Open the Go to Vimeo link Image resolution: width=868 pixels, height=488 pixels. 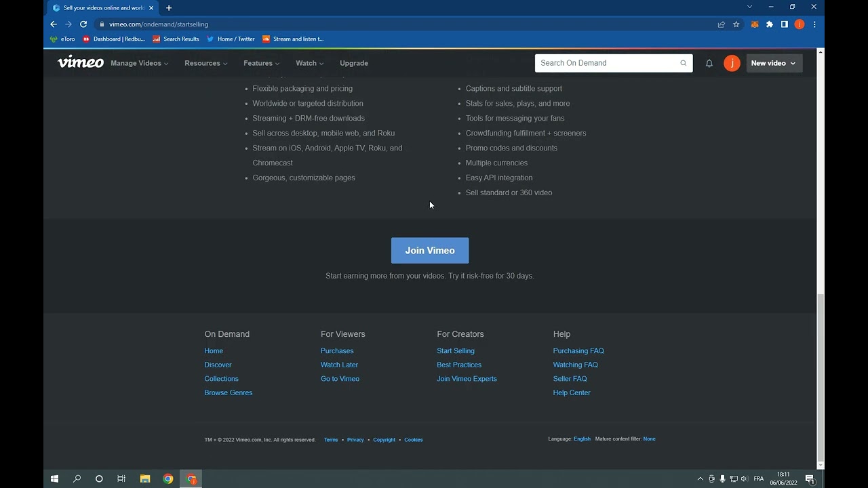tap(340, 379)
